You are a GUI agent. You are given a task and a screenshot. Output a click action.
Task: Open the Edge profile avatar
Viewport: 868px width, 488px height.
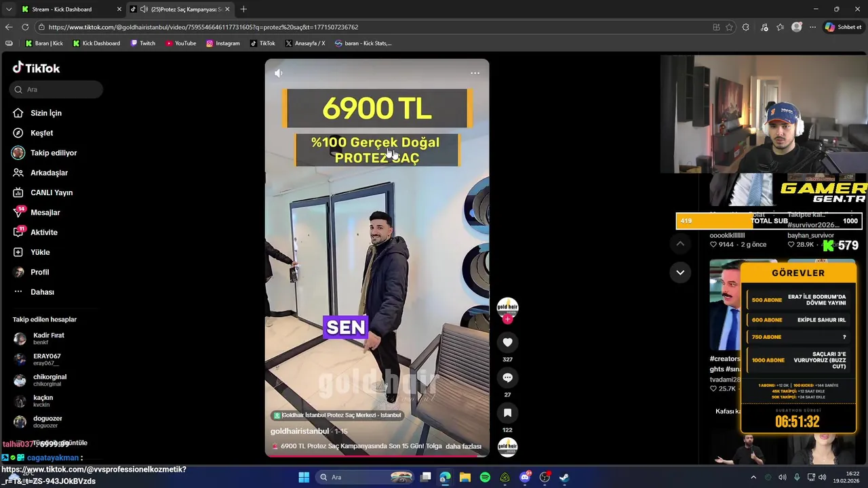point(797,27)
